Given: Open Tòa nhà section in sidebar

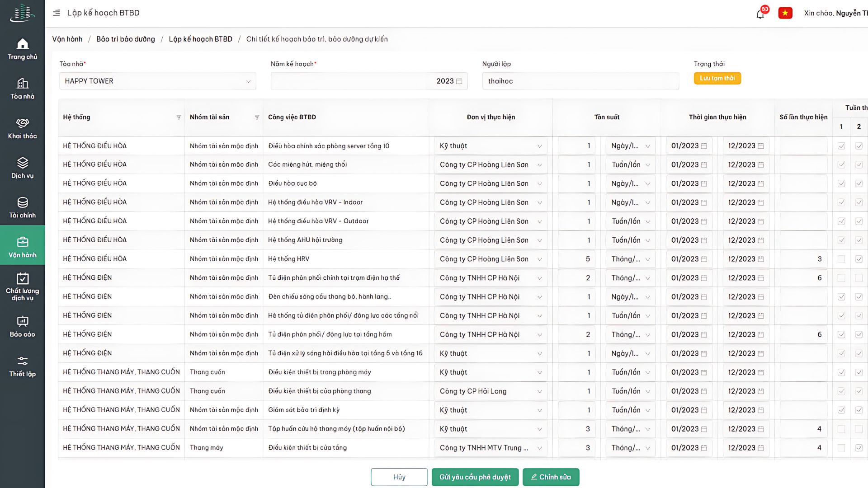Looking at the screenshot, I should click(x=22, y=89).
